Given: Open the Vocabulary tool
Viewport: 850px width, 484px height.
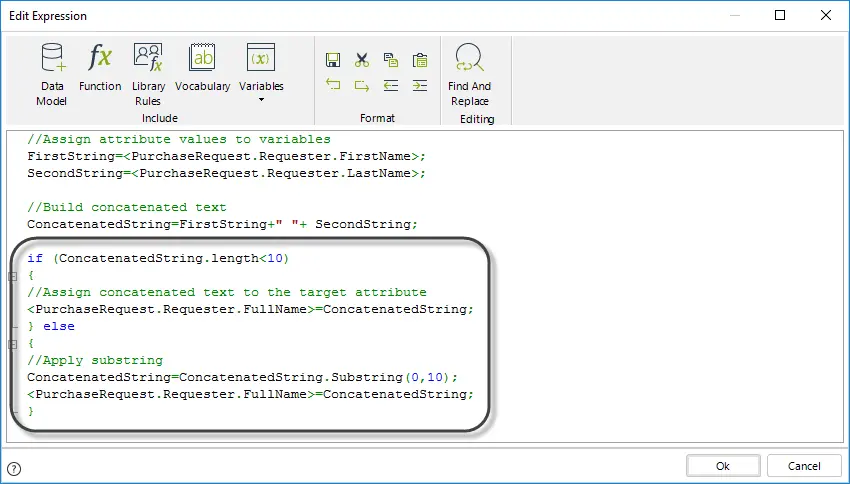Looking at the screenshot, I should click(x=202, y=67).
